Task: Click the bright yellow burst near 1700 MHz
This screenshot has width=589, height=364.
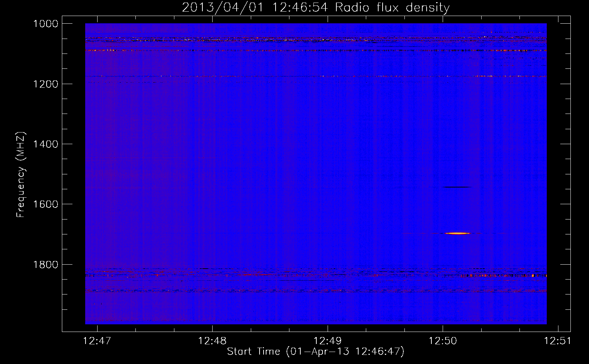Action: click(458, 233)
